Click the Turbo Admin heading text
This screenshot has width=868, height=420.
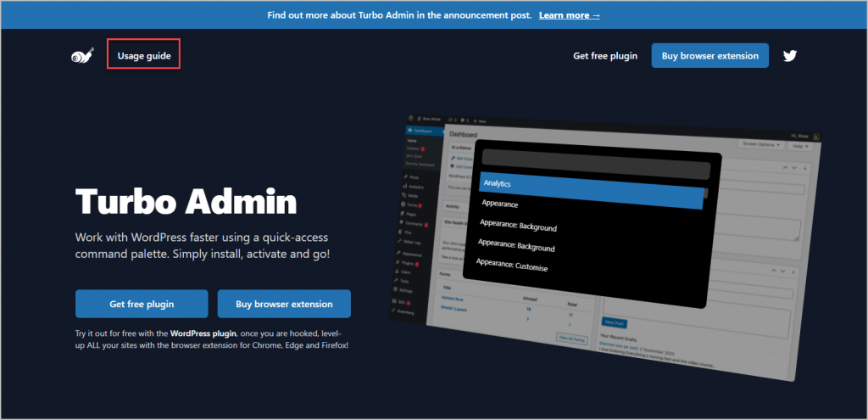point(186,200)
